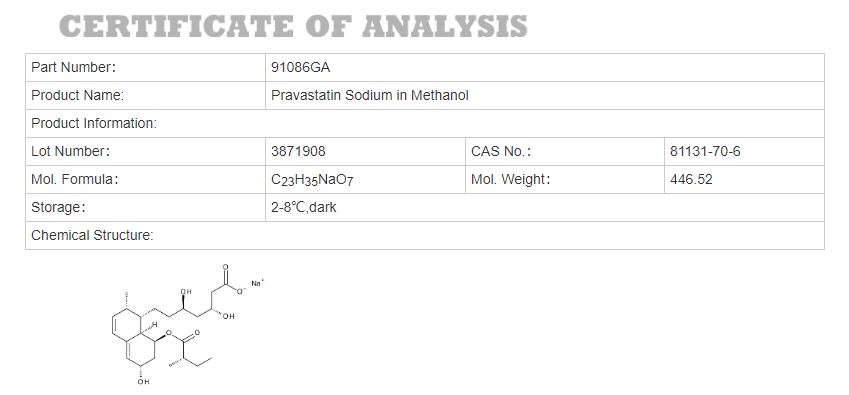Click the Certificate of Analysis heading
The image size is (849, 395).
[293, 26]
